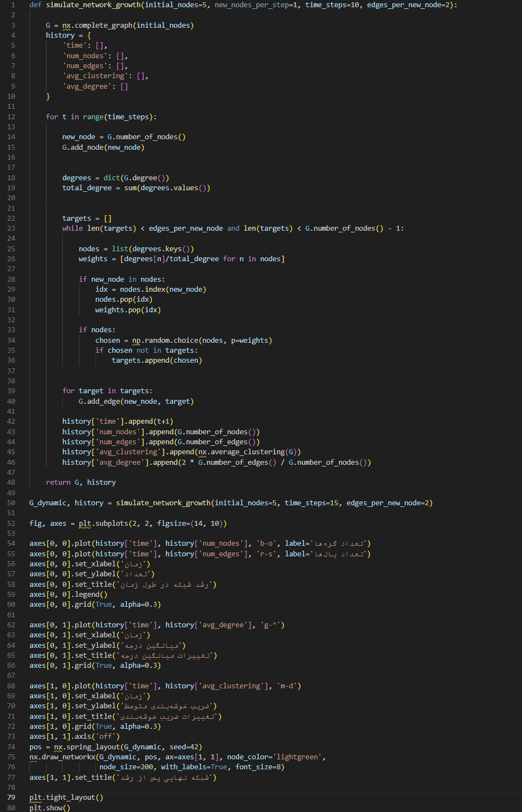Viewport: 522px width, 812px height.
Task: Click 'idx' in idx = nodes.index(new_node)
Action: pyautogui.click(x=102, y=290)
